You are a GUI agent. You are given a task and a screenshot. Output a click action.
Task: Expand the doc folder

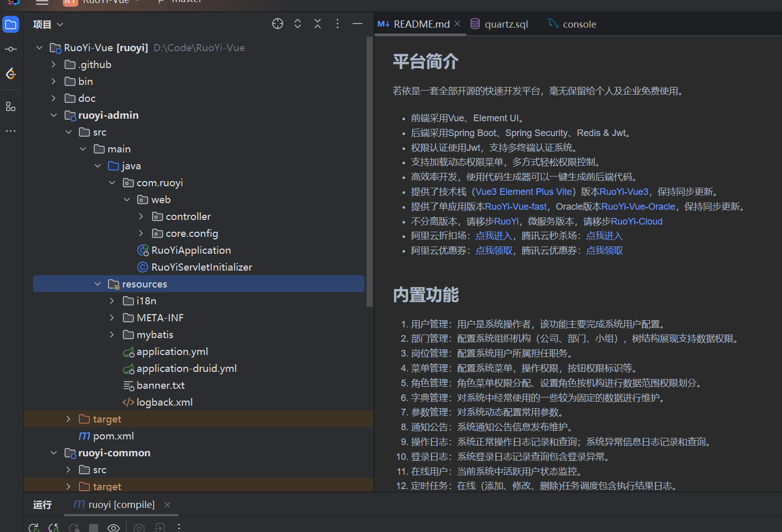pos(54,98)
